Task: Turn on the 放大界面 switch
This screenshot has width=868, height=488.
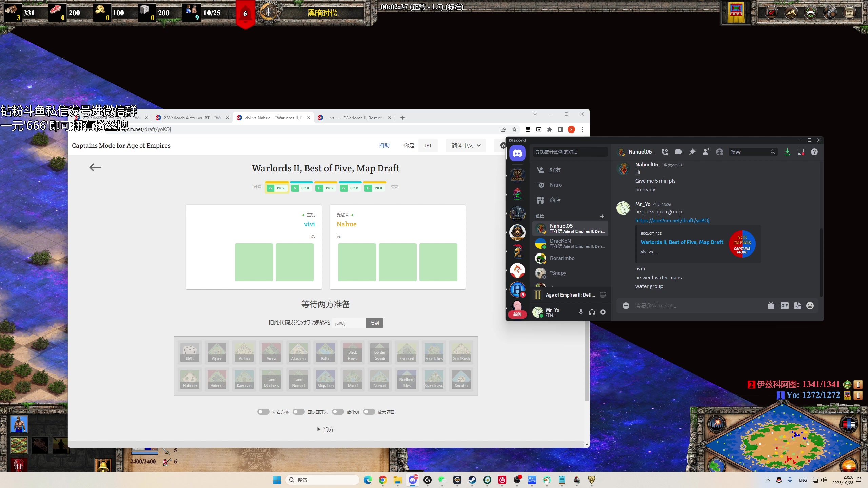Action: [x=369, y=412]
